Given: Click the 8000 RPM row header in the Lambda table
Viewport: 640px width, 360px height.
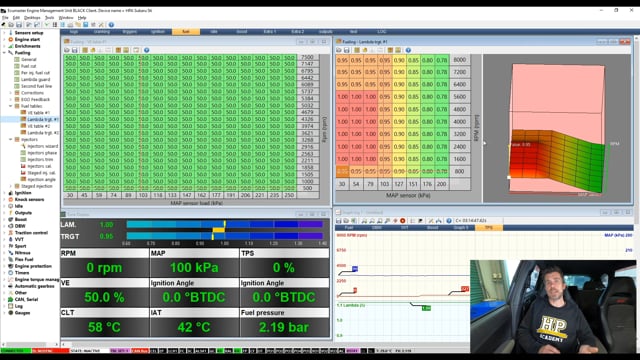Looking at the screenshot, I should click(460, 60).
